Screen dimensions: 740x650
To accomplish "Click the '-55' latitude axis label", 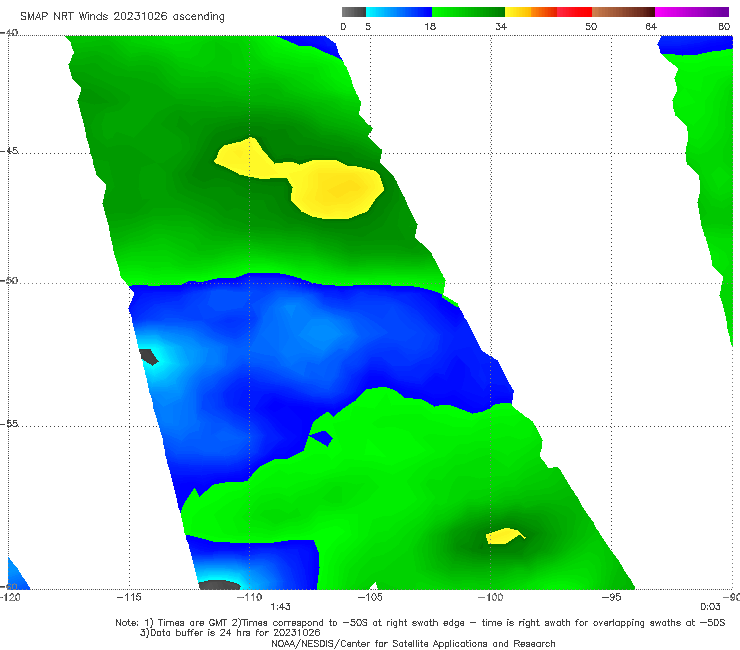I will 9,423.
